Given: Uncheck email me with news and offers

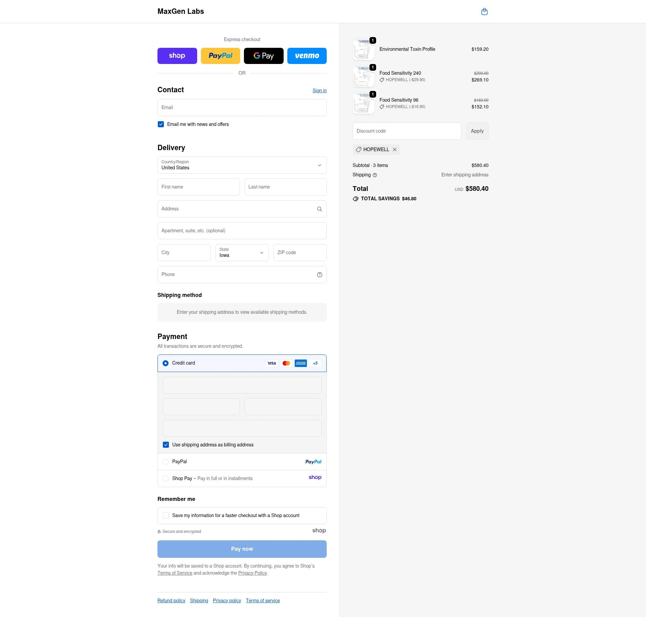Looking at the screenshot, I should [x=160, y=124].
